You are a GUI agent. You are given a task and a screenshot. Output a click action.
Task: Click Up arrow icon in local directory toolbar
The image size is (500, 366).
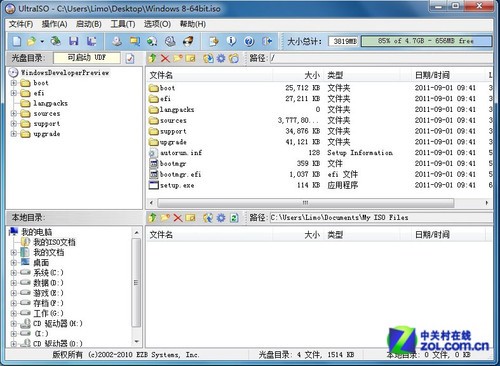(153, 218)
